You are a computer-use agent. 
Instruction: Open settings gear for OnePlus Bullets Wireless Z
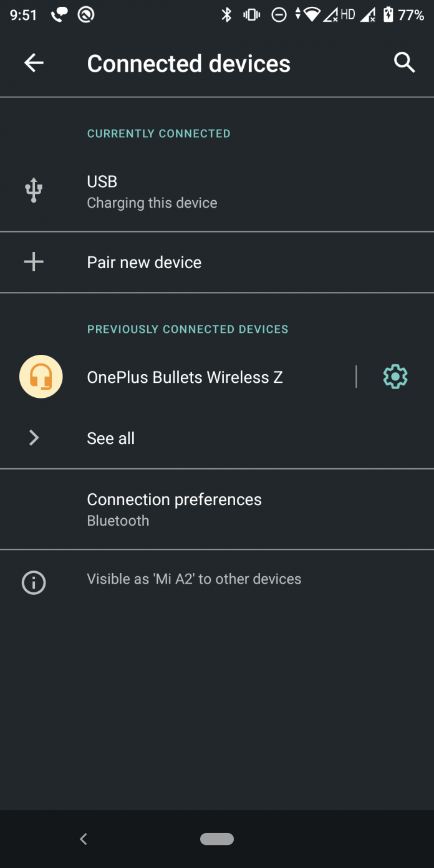[395, 377]
